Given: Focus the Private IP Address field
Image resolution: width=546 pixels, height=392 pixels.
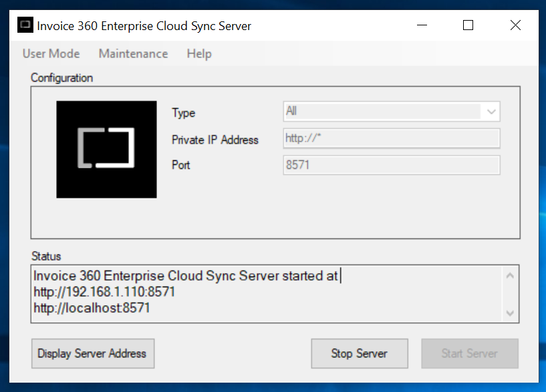Looking at the screenshot, I should [392, 138].
